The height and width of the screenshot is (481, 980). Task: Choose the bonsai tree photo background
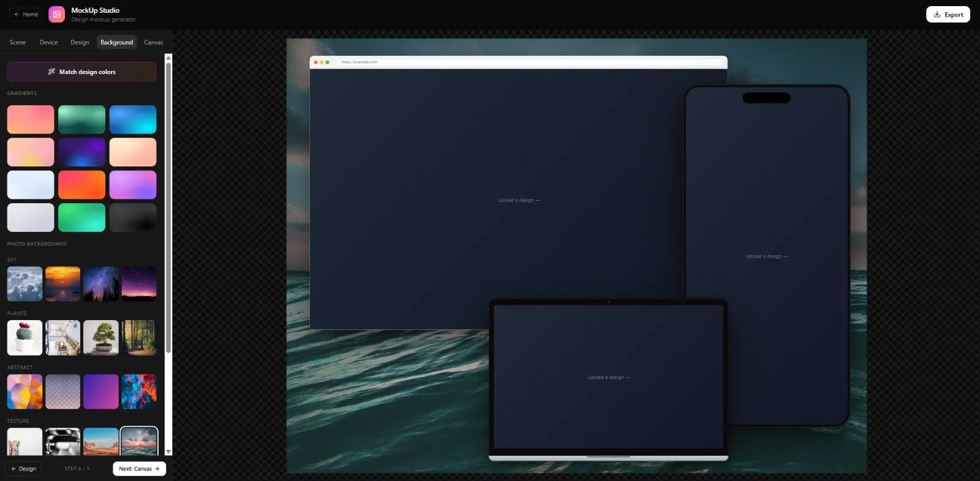[101, 338]
